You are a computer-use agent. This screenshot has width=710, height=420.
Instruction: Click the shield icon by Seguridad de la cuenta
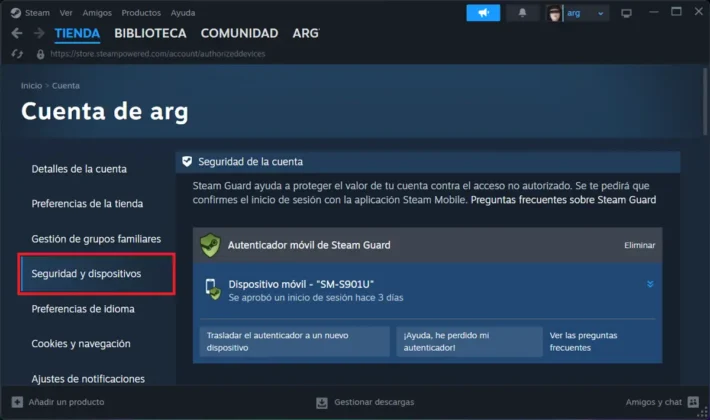pyautogui.click(x=187, y=162)
